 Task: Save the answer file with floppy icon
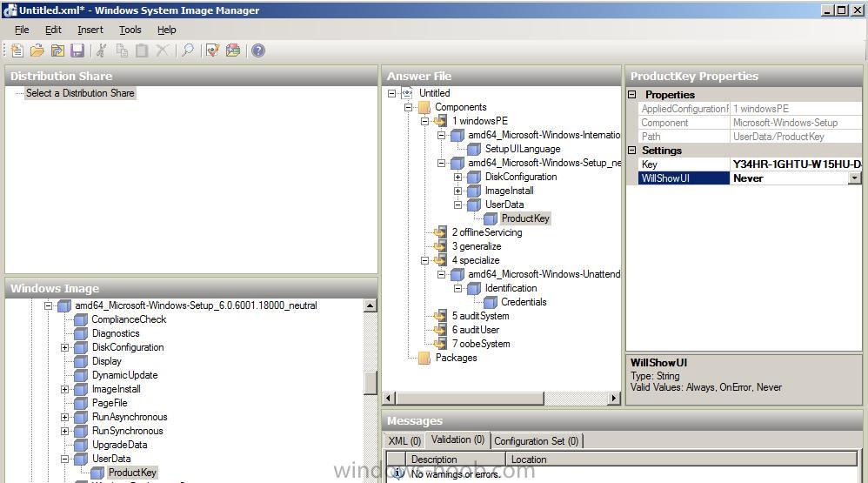pos(77,51)
